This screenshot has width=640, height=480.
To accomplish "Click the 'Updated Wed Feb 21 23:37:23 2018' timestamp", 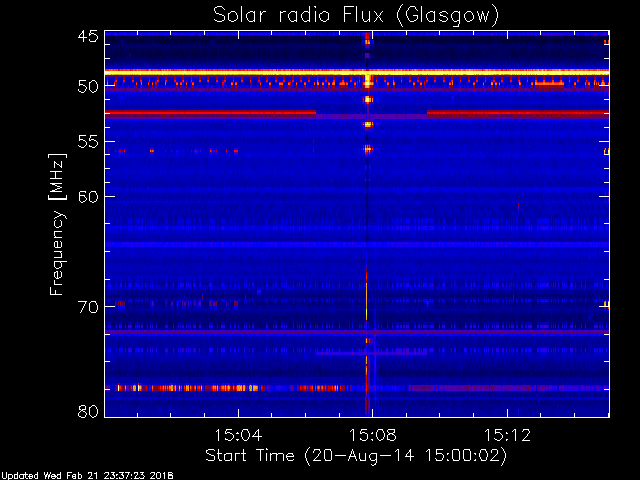I will click(x=87, y=476).
